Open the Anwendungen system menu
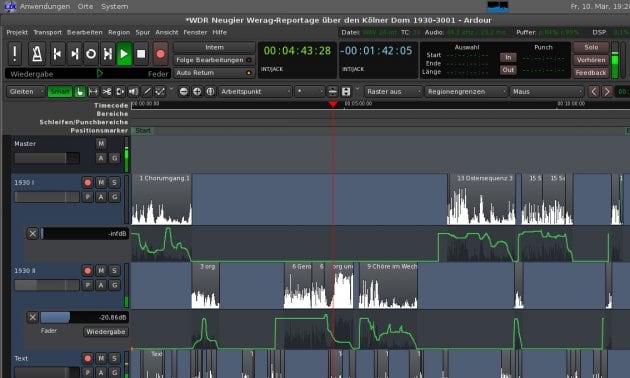 tap(45, 6)
